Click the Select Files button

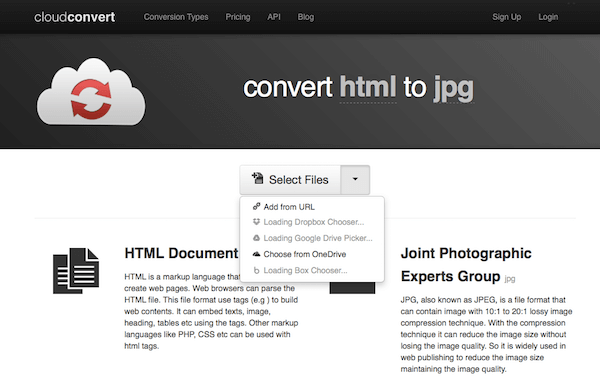coord(290,180)
